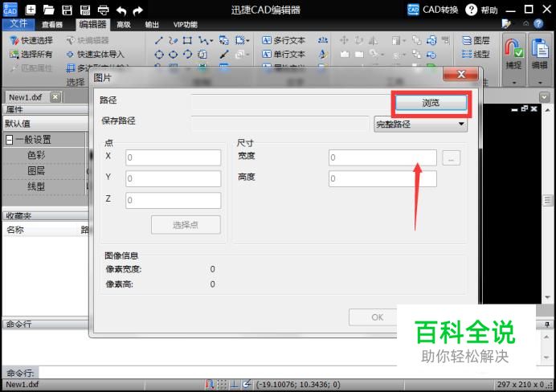Click the blue help question mark icon

click(538, 24)
